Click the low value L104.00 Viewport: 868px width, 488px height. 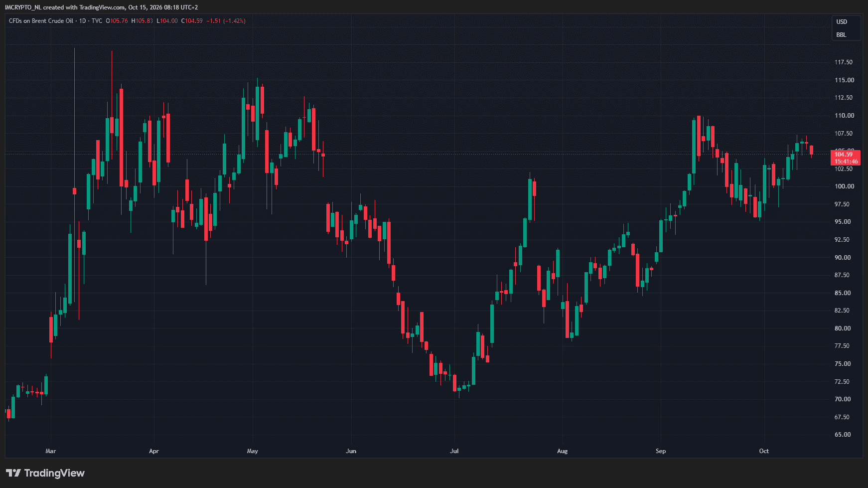167,21
